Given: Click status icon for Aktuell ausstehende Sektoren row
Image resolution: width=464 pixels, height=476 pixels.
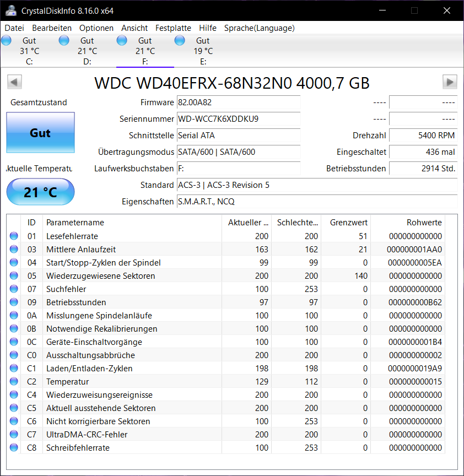Looking at the screenshot, I should pos(14,408).
